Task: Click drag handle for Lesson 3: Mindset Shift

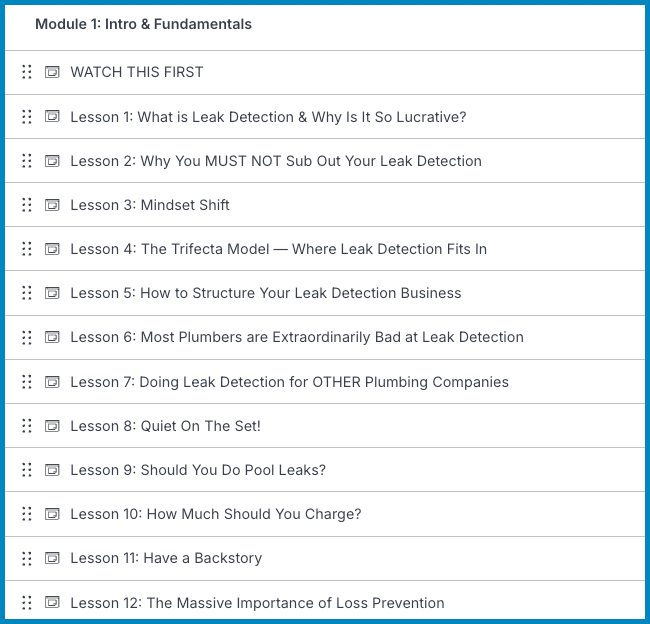Action: [x=27, y=205]
